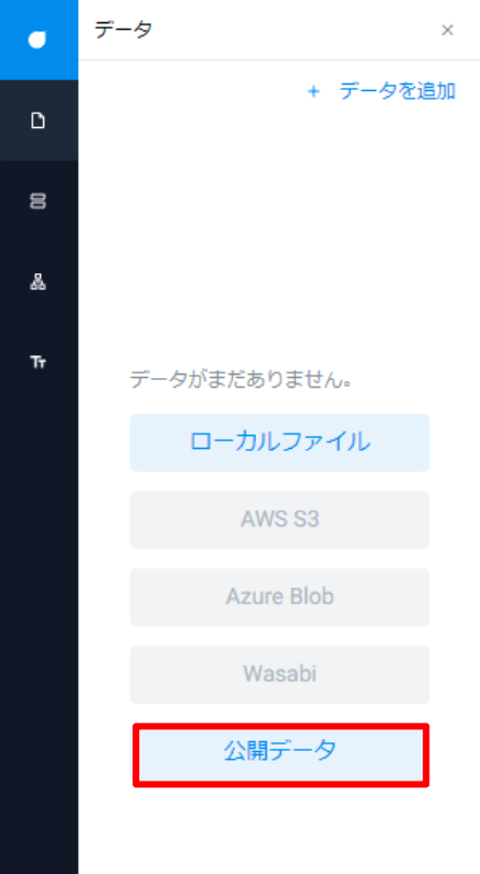Click the データ panel title
Screen dimensions: 480x874
pyautogui.click(x=123, y=30)
